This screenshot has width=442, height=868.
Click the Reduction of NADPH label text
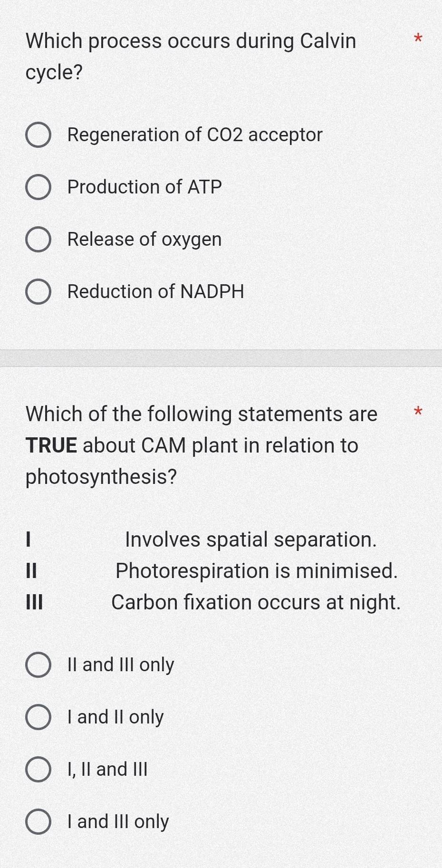point(155,292)
